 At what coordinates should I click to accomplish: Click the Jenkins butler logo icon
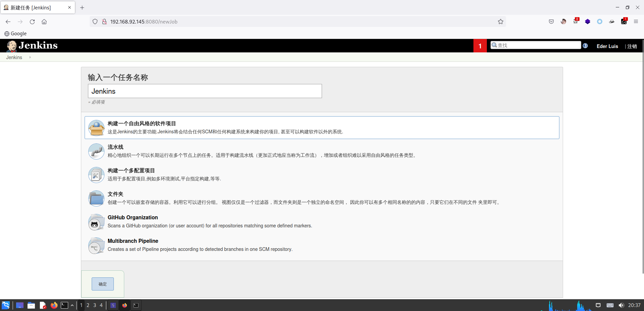click(x=12, y=46)
